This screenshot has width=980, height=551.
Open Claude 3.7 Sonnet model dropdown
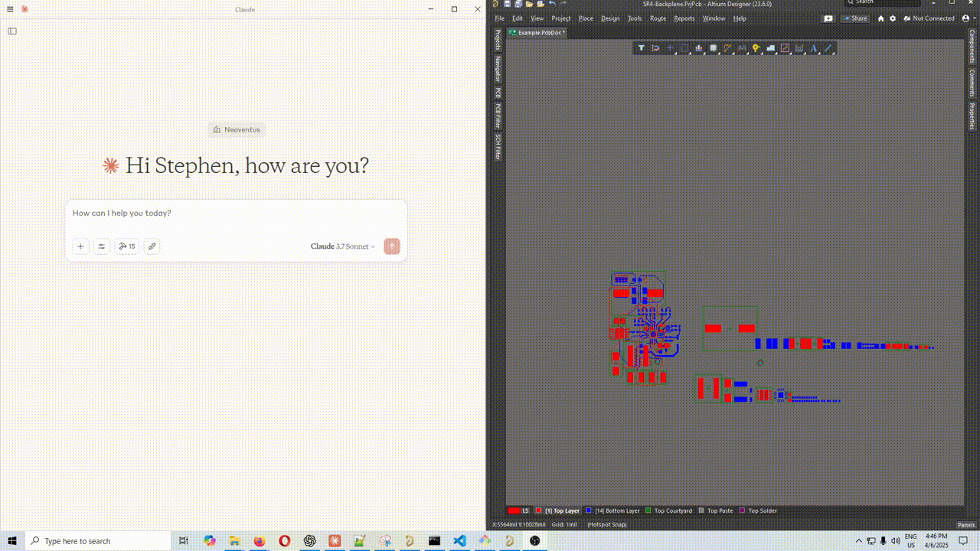tap(343, 246)
